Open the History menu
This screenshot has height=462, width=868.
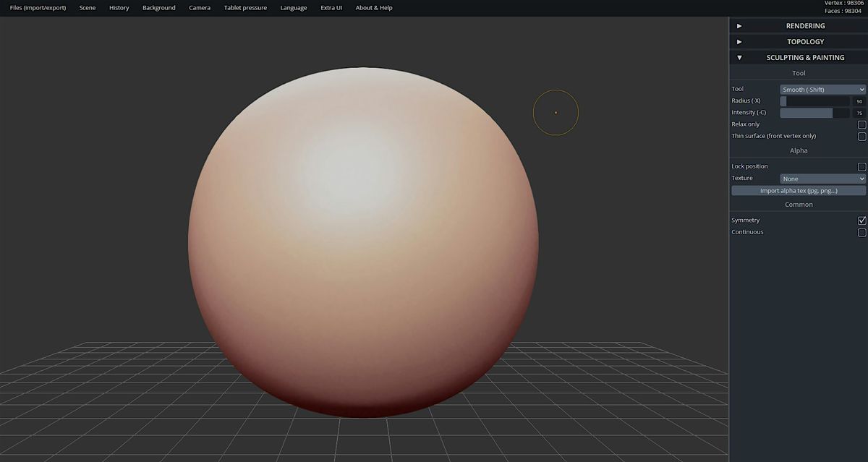pyautogui.click(x=119, y=8)
